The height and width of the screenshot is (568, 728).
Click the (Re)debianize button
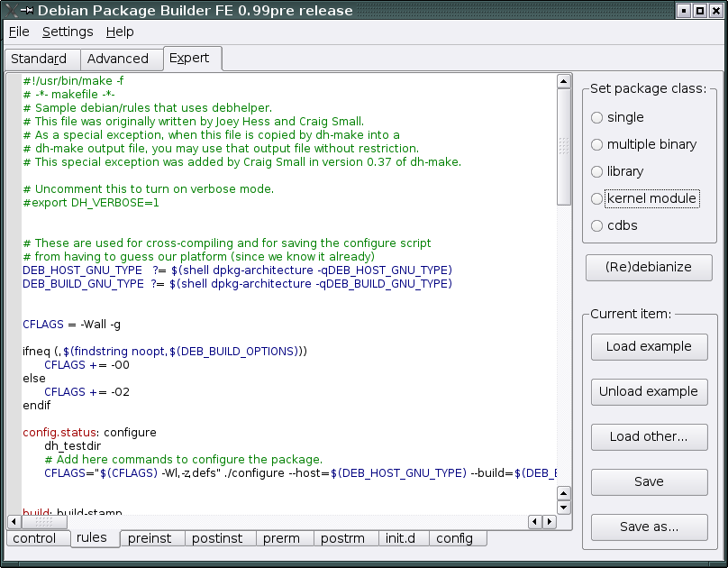(x=649, y=268)
